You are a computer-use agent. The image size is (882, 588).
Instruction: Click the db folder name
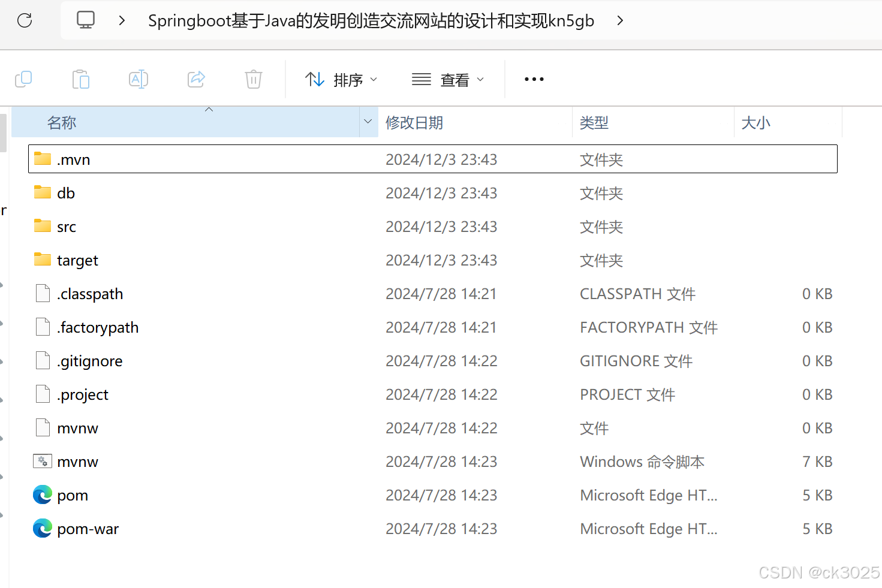click(66, 193)
